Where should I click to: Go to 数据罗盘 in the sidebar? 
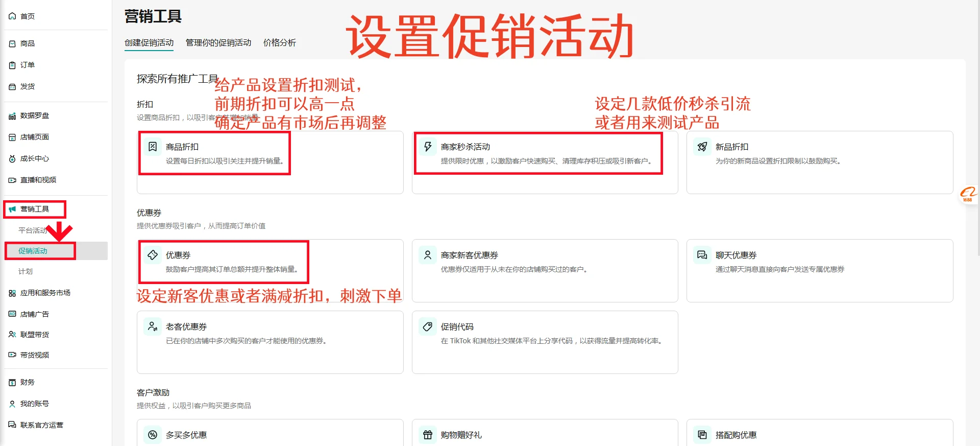coord(35,115)
